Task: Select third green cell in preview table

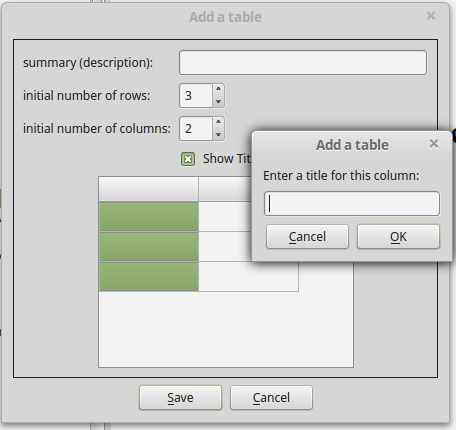Action: [x=149, y=276]
